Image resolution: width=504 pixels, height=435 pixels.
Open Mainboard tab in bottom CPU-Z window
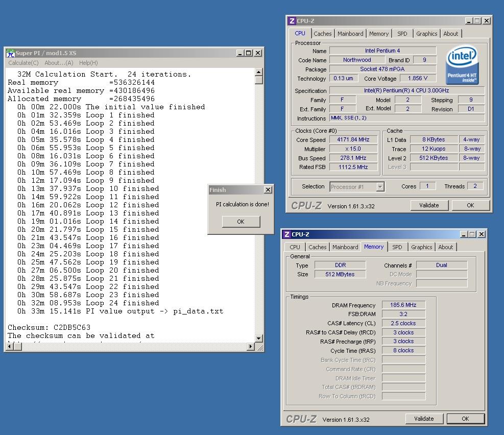345,247
